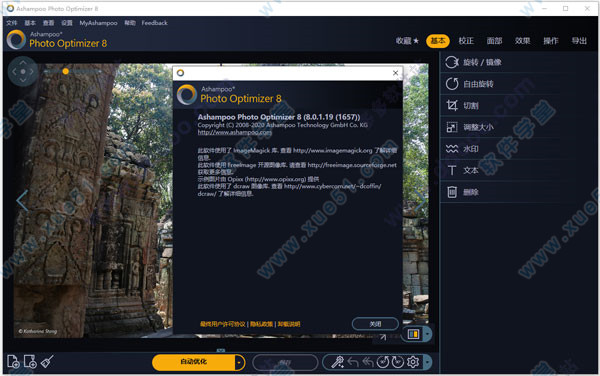Open the 设置 (Settings) menu
The width and height of the screenshot is (600, 376).
[x=67, y=23]
